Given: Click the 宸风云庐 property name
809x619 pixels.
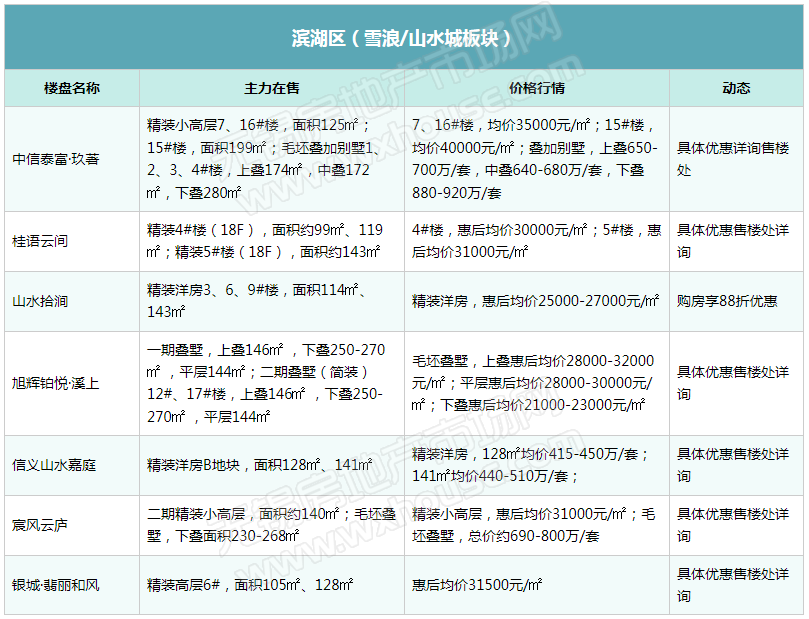Looking at the screenshot, I should tap(40, 525).
